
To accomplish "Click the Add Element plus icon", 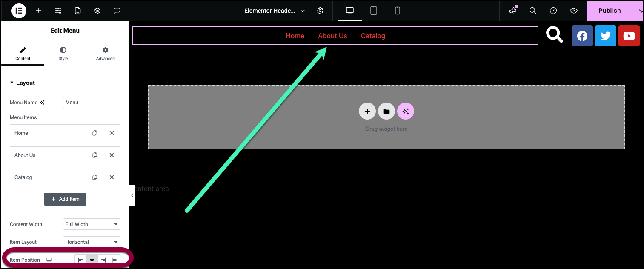I will click(x=39, y=11).
